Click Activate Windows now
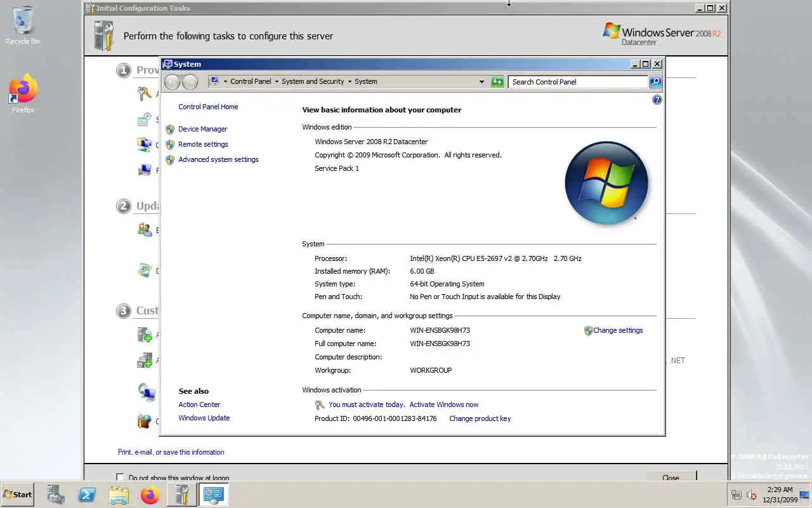Image resolution: width=812 pixels, height=508 pixels. (444, 404)
